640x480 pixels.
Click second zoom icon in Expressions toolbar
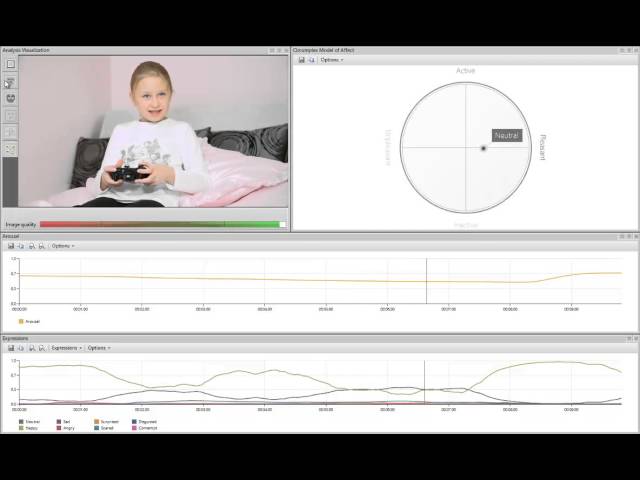[x=41, y=348]
